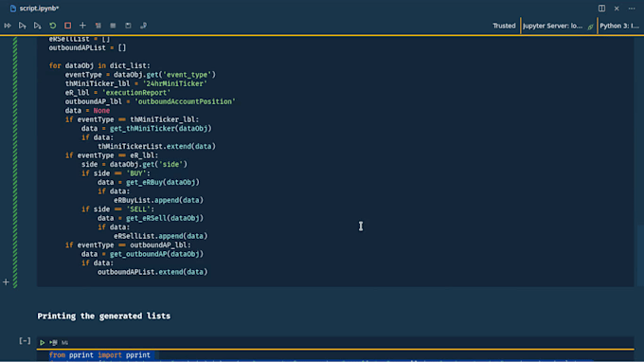This screenshot has width=644, height=362.
Task: Restart the Jupyter kernel
Action: pyautogui.click(x=53, y=26)
